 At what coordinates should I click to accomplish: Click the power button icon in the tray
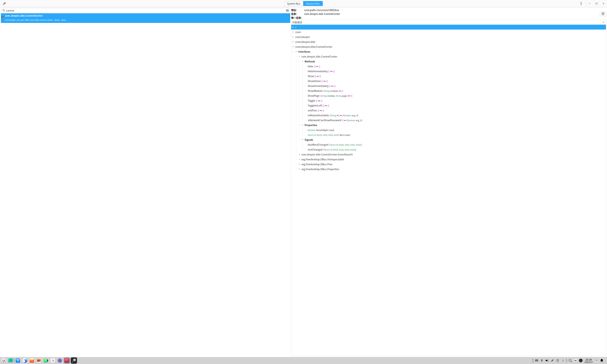coord(581,361)
